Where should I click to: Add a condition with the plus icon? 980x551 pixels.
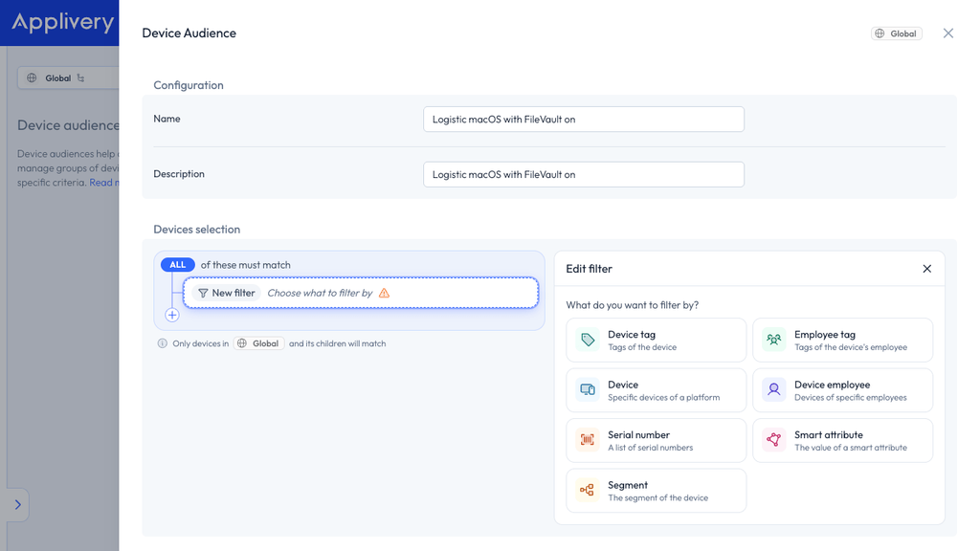pyautogui.click(x=172, y=315)
